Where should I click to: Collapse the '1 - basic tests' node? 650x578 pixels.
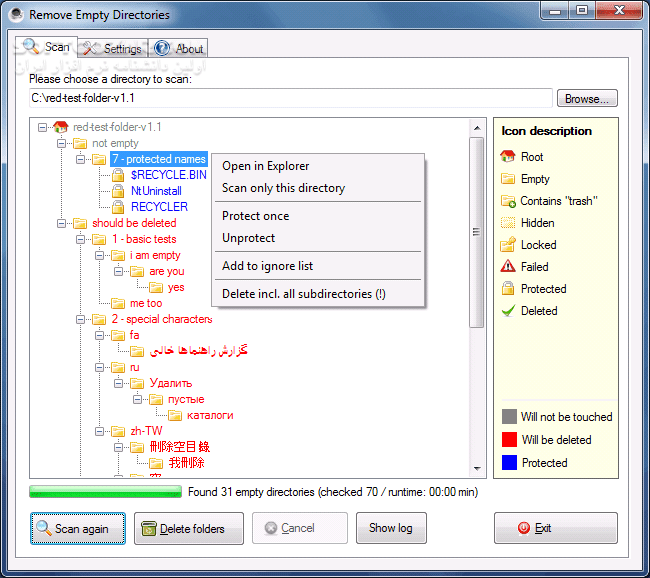[x=80, y=239]
